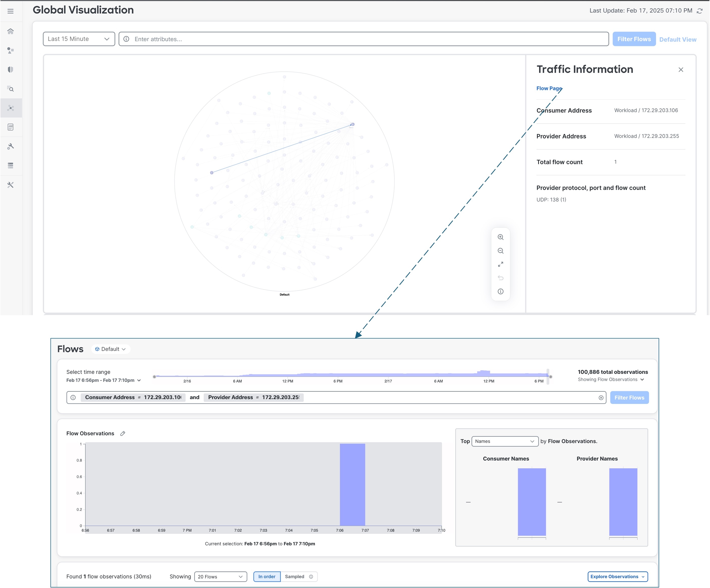Zoom in on the visualization graph

click(500, 237)
